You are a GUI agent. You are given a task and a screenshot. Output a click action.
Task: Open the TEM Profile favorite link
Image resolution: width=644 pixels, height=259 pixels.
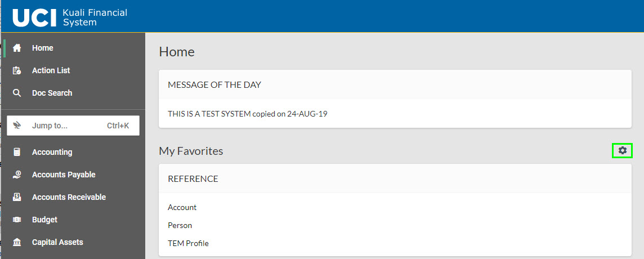point(188,243)
